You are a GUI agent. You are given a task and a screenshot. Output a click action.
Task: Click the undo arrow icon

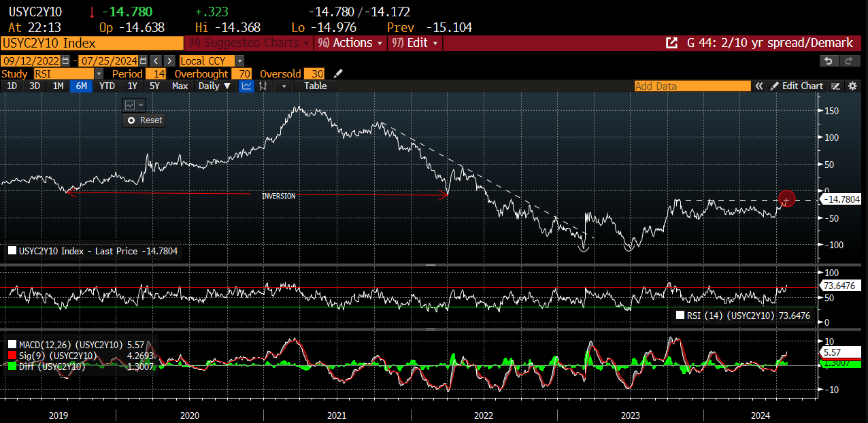pos(828,61)
